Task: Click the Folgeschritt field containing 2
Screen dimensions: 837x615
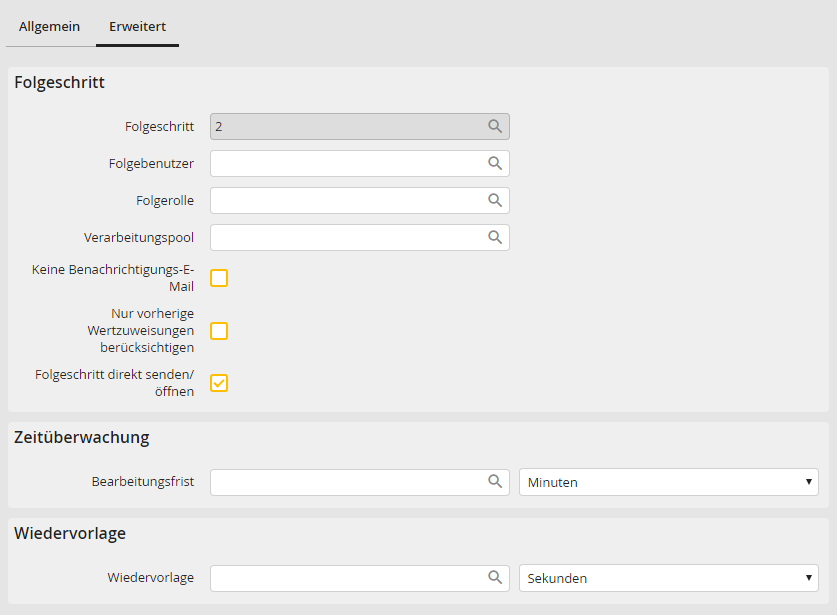Action: click(x=346, y=127)
